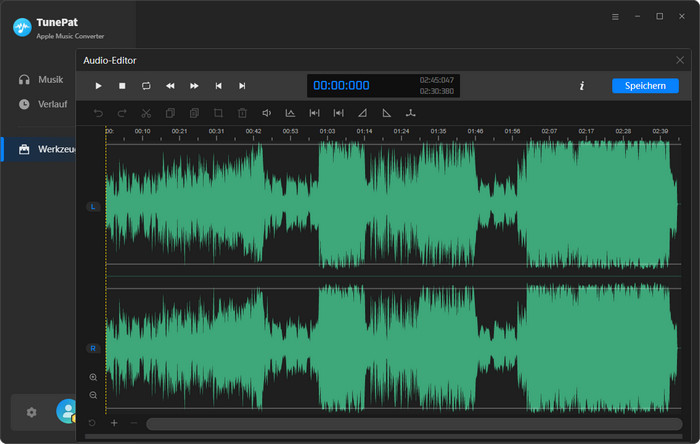
Task: Open the hamburger menu in title bar
Action: [x=615, y=17]
